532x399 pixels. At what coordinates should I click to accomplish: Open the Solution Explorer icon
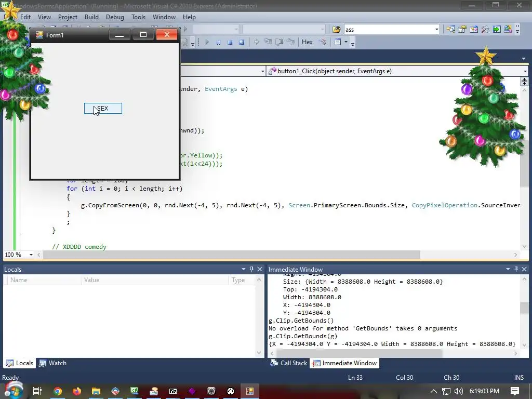click(x=450, y=30)
